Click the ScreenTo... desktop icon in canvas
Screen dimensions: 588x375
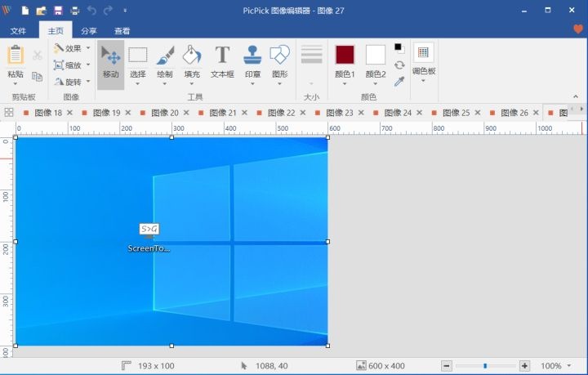[x=149, y=238]
